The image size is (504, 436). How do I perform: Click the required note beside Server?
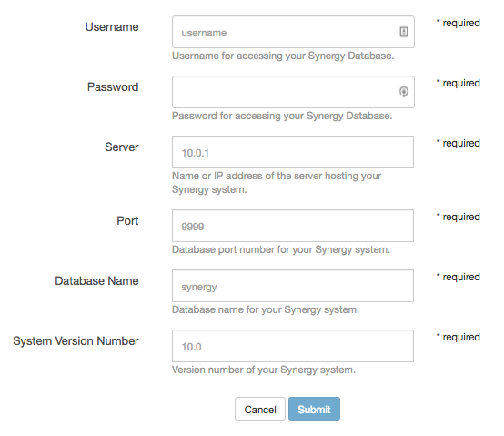pos(458,144)
